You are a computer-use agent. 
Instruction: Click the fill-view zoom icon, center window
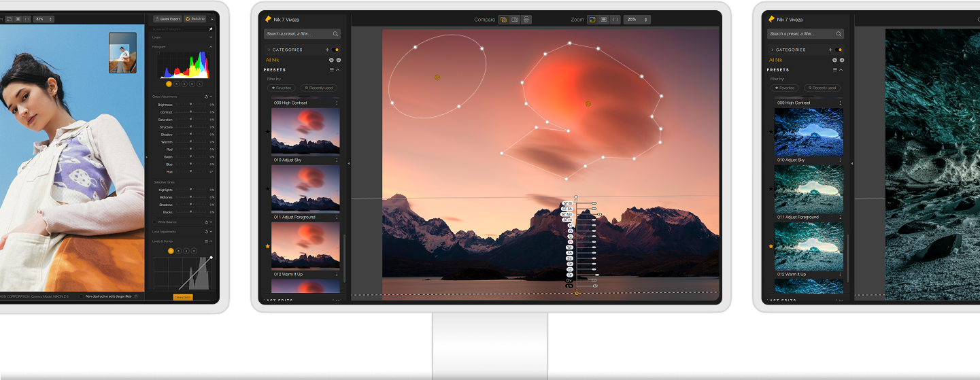(603, 20)
